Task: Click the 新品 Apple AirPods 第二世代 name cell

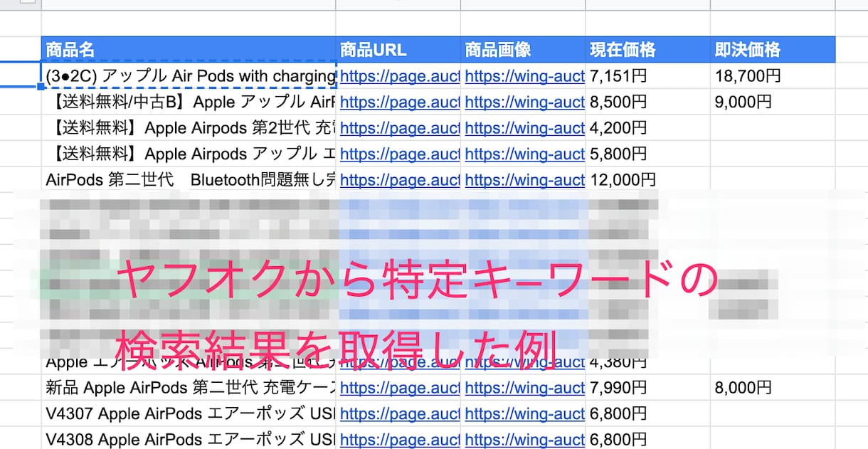Action: (x=189, y=388)
